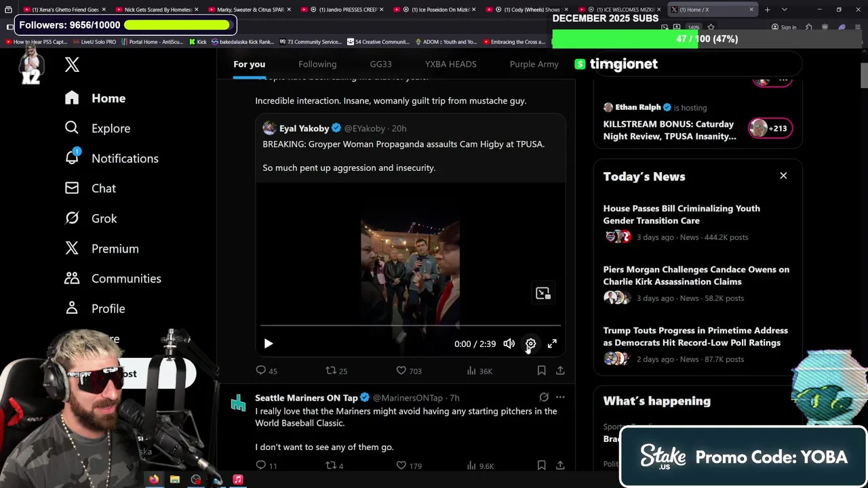Open Premium in the sidebar
The height and width of the screenshot is (488, 868).
click(102, 249)
